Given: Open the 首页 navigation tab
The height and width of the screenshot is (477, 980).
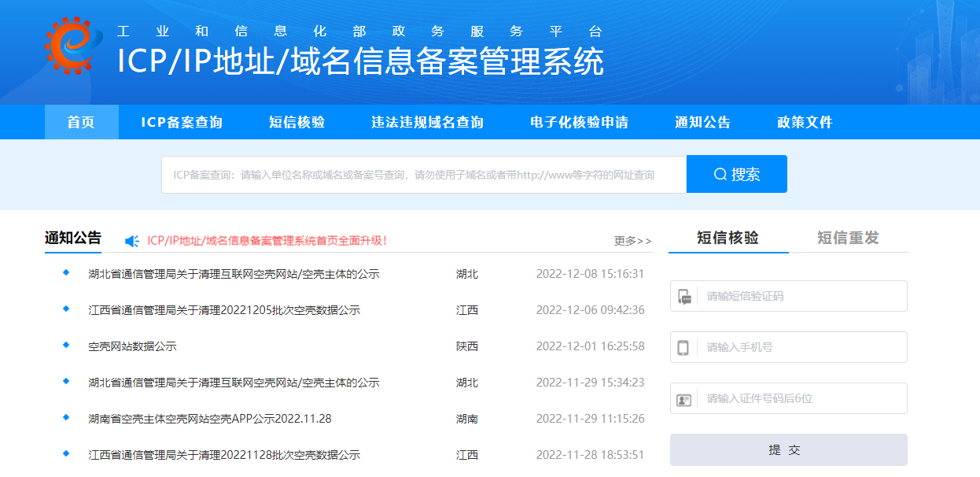Looking at the screenshot, I should pos(81,122).
